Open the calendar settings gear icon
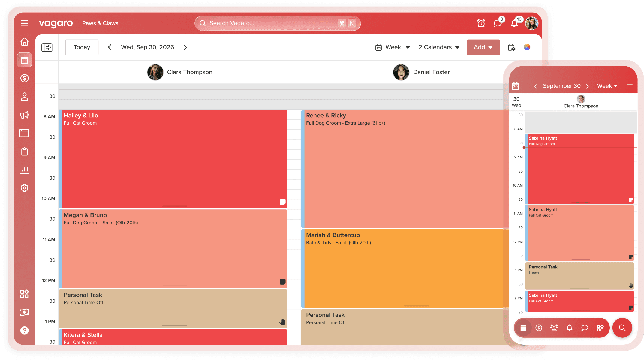The width and height of the screenshot is (644, 360). coord(511,47)
